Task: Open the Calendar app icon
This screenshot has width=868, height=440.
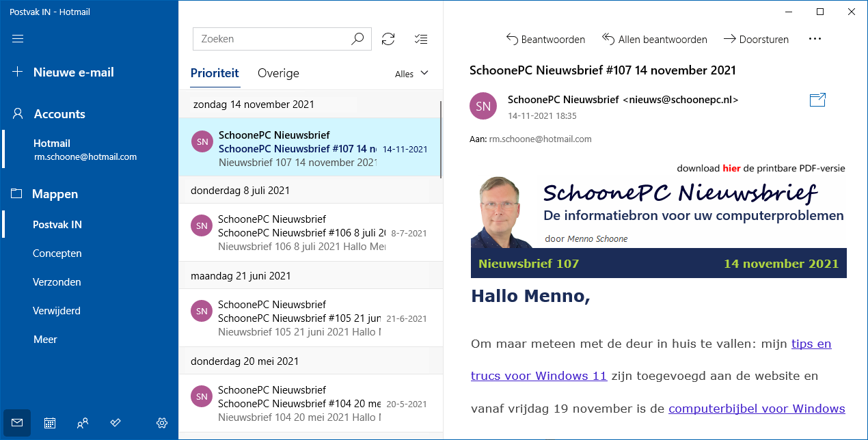Action: click(50, 423)
